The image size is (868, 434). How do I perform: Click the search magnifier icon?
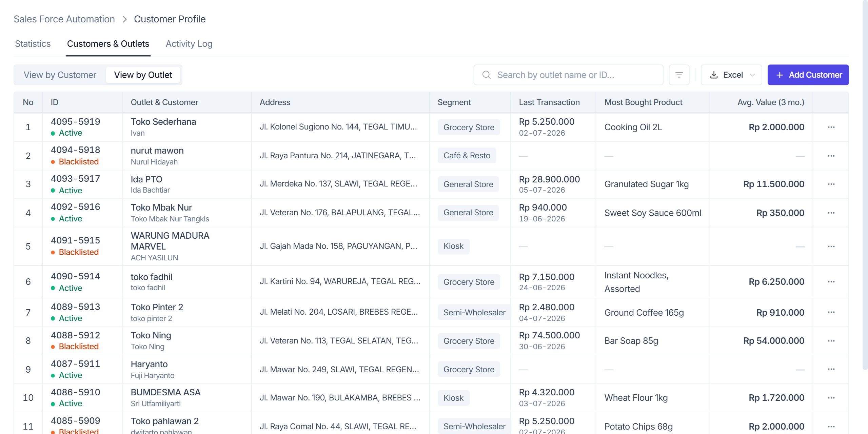(487, 75)
